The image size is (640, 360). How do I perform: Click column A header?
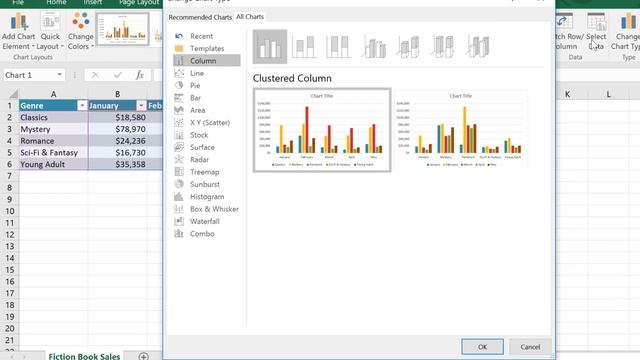click(53, 94)
